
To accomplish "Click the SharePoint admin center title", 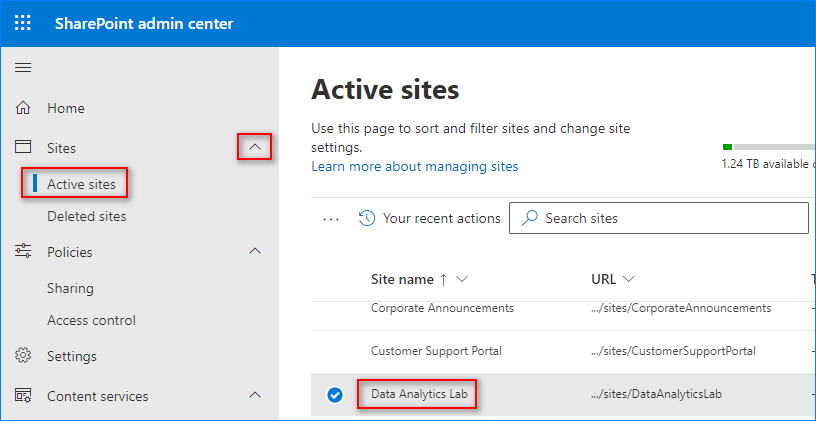I will pyautogui.click(x=144, y=24).
